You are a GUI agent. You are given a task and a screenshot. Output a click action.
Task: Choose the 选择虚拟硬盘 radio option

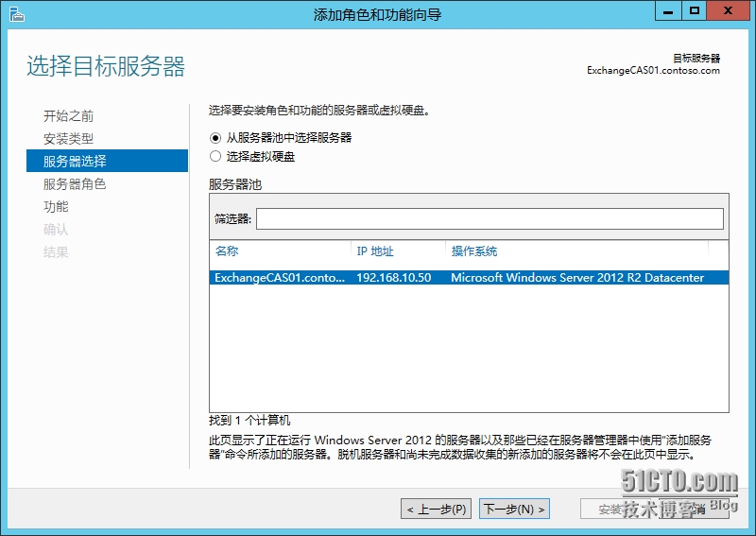click(215, 156)
